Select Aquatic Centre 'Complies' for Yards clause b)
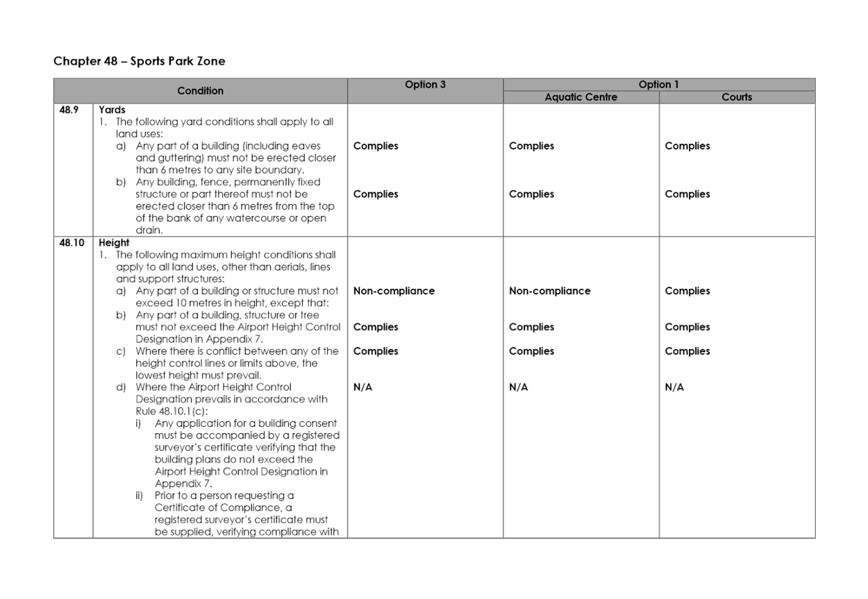868x599 pixels. click(x=531, y=194)
